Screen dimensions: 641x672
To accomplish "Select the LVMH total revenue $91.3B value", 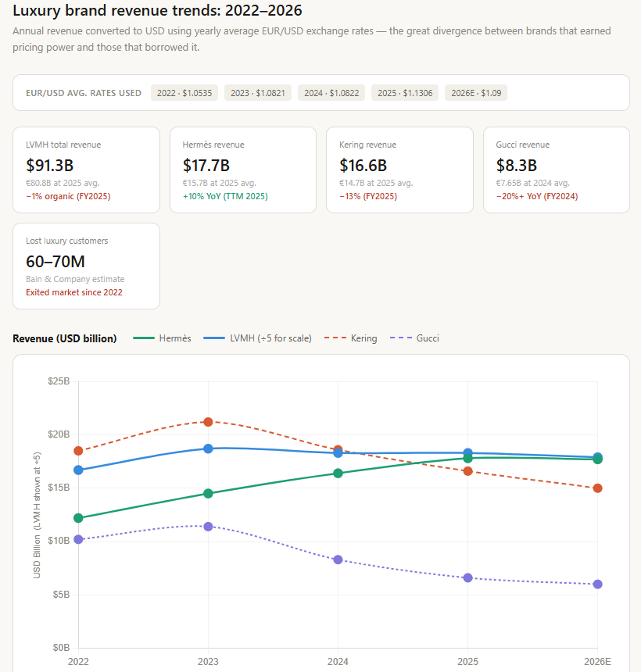I will point(50,166).
